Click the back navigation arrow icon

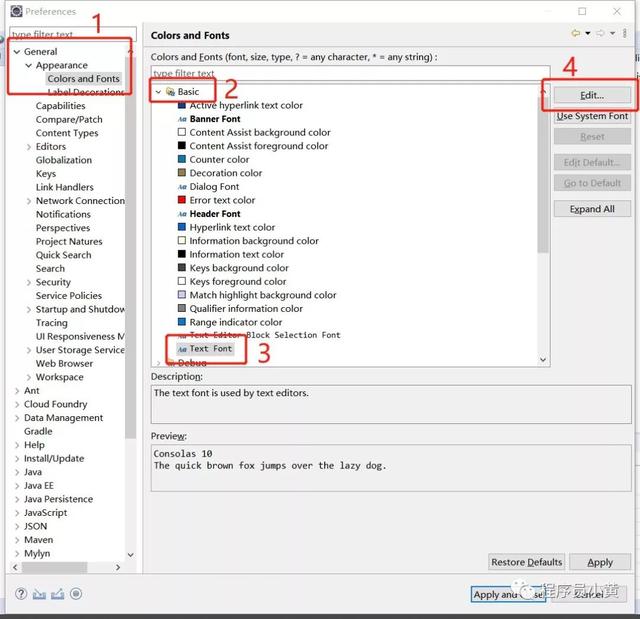(x=576, y=33)
